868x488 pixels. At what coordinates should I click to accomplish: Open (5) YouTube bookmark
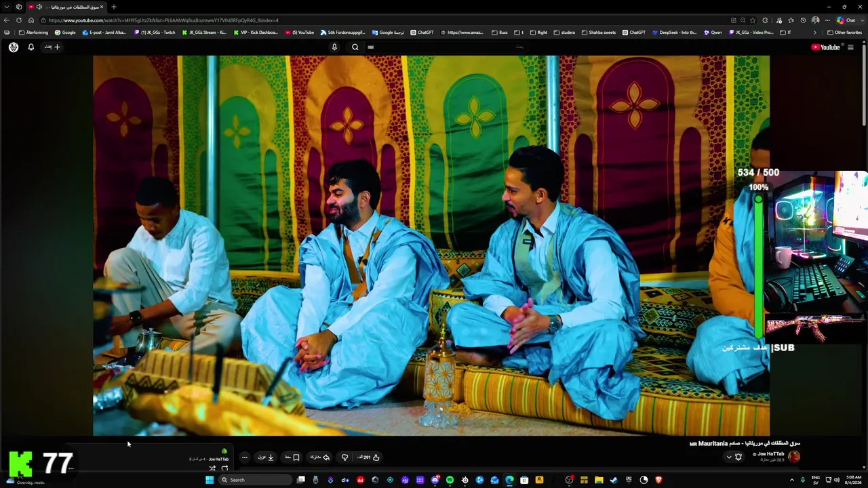pyautogui.click(x=300, y=33)
